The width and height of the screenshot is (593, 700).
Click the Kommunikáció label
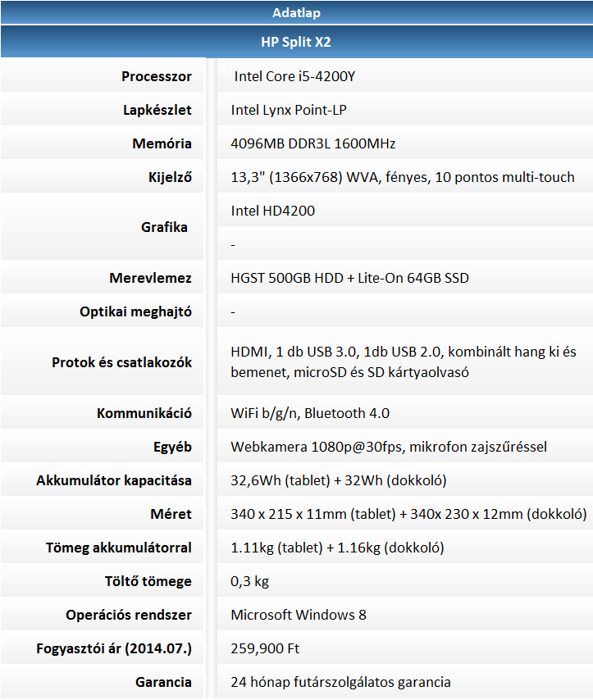click(x=144, y=413)
